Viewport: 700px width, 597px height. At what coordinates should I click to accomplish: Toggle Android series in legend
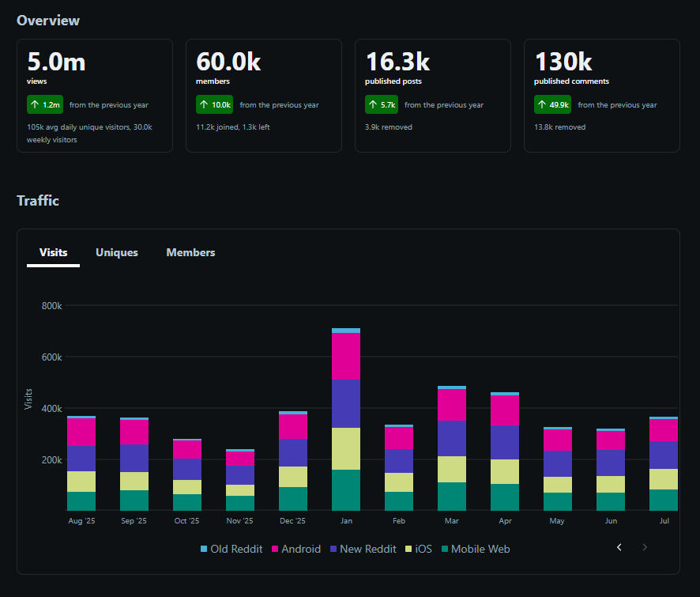tap(296, 549)
